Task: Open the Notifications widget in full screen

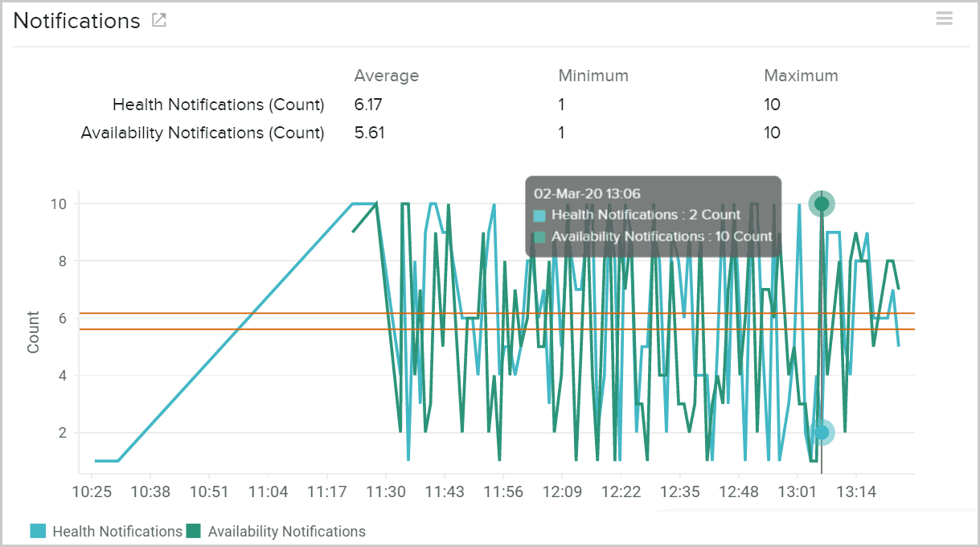Action: pyautogui.click(x=158, y=20)
